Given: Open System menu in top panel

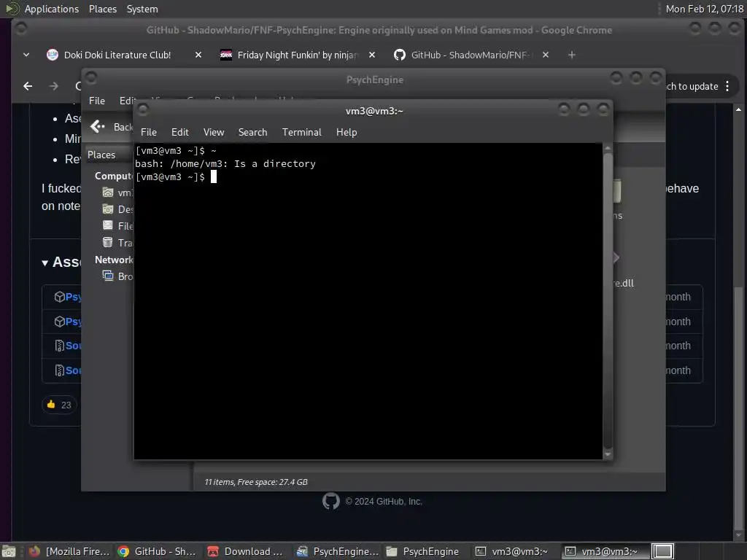Looking at the screenshot, I should (x=142, y=9).
